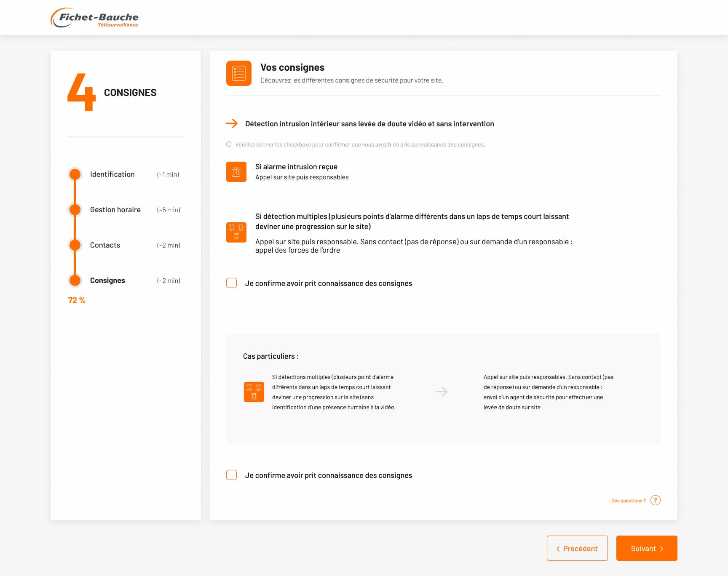
Task: Click the grey arrow in Cas particuliers panel
Action: coord(441,392)
